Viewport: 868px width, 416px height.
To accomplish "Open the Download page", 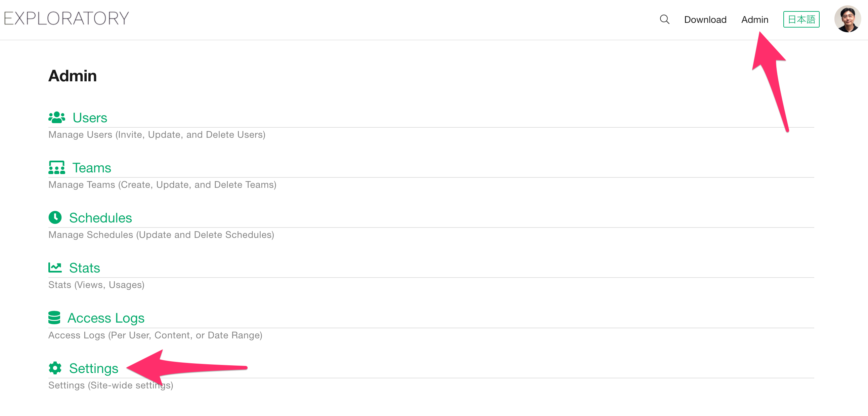I will (x=705, y=19).
